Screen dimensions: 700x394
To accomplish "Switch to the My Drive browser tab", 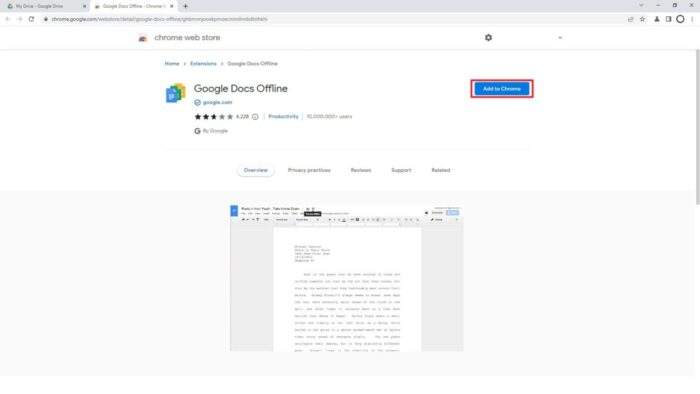I will coord(45,6).
